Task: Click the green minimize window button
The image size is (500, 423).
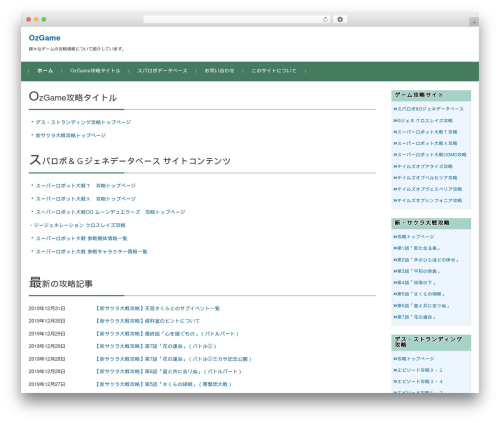Action: pyautogui.click(x=44, y=19)
